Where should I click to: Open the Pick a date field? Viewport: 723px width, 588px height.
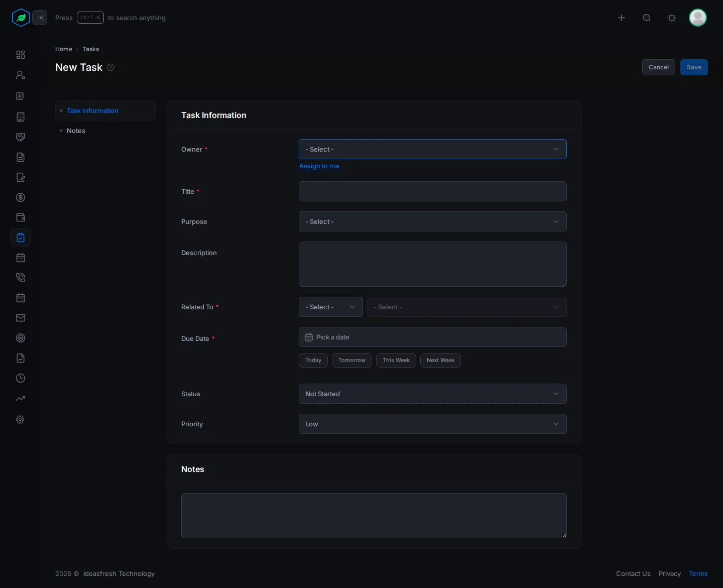pos(433,337)
